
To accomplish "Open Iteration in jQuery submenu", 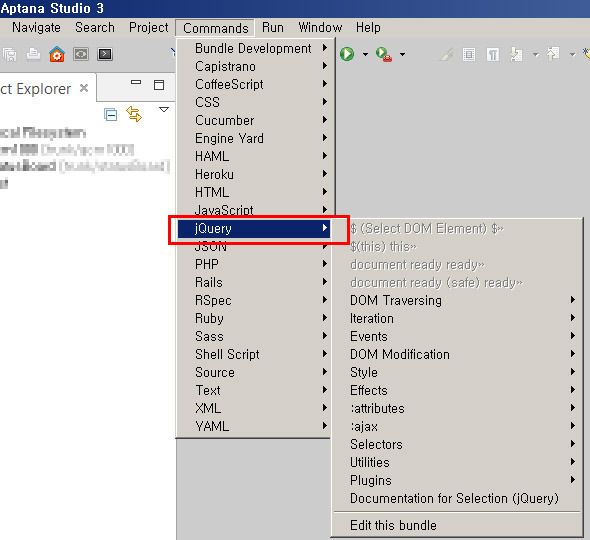I will tap(457, 318).
